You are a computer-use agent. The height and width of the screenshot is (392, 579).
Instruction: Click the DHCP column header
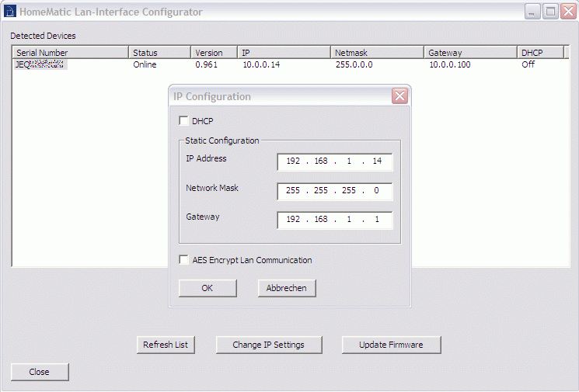point(541,52)
